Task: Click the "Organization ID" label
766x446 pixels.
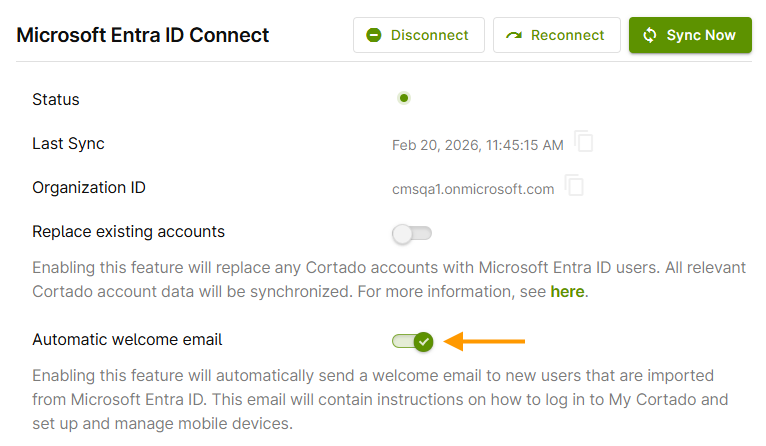Action: point(89,188)
